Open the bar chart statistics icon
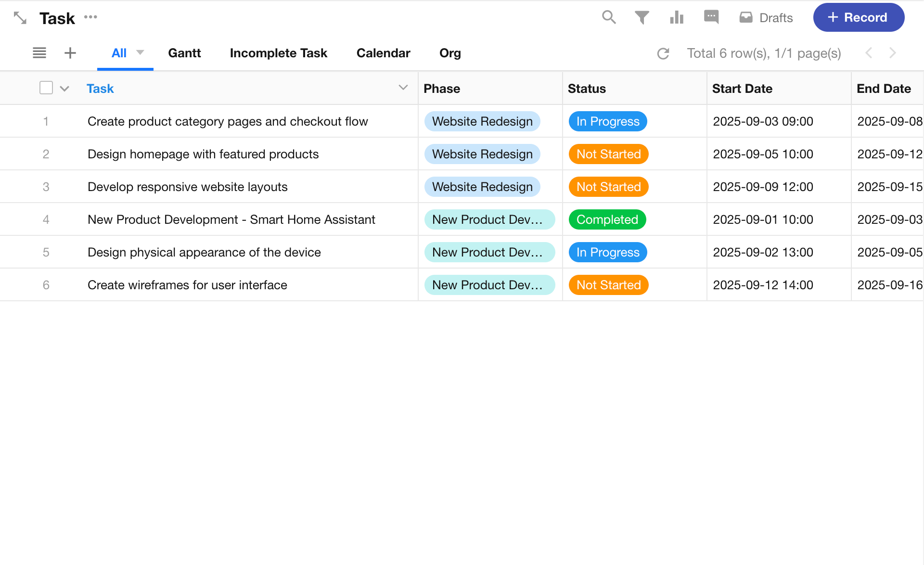 tap(677, 18)
